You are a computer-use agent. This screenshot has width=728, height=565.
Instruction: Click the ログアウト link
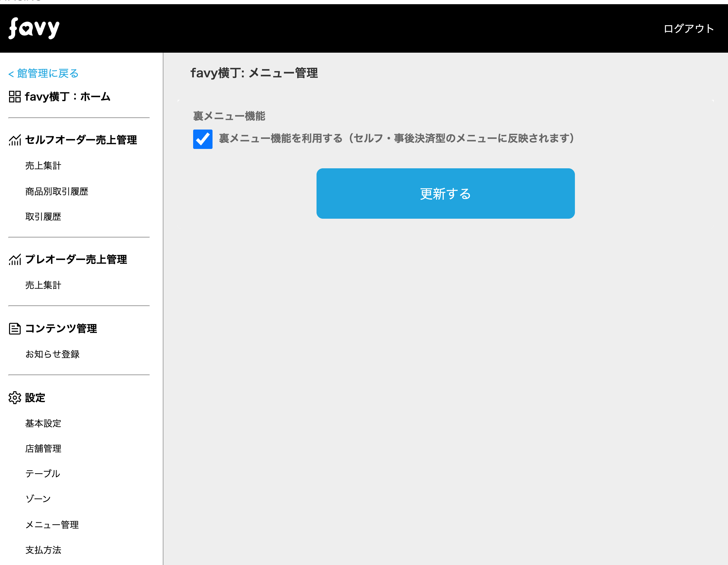pos(688,29)
